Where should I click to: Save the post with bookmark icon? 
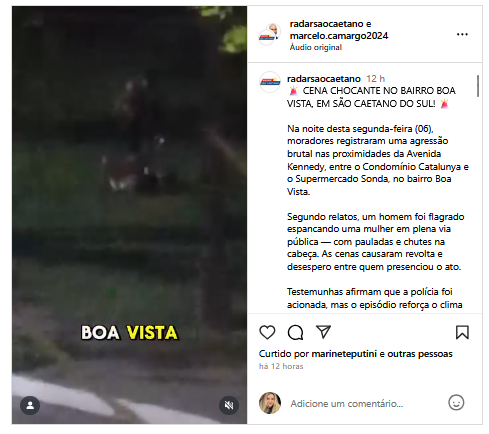(x=462, y=332)
